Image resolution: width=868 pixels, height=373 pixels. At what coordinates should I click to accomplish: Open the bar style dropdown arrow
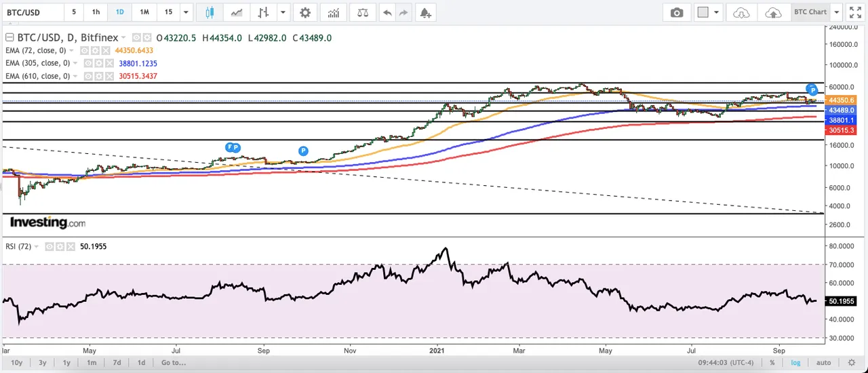pos(283,12)
